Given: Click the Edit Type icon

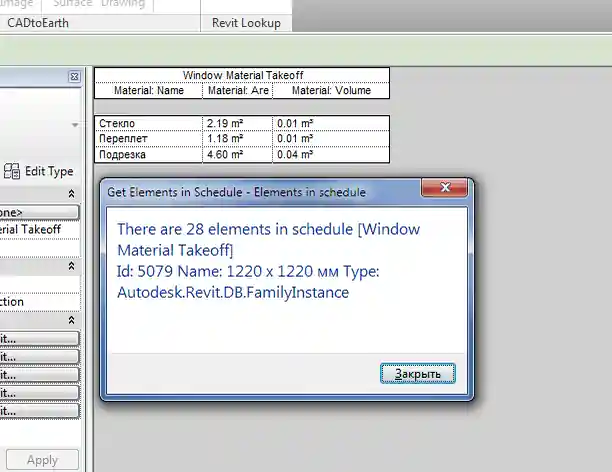Looking at the screenshot, I should [12, 171].
